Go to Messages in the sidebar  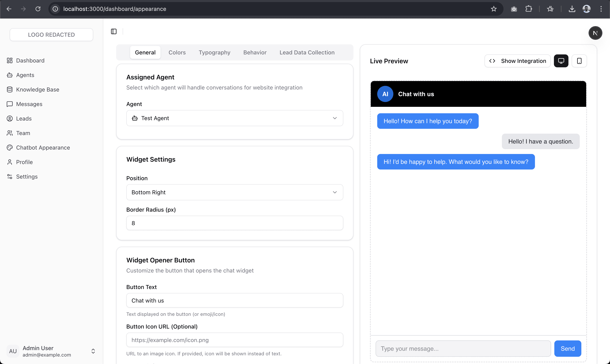click(x=29, y=104)
